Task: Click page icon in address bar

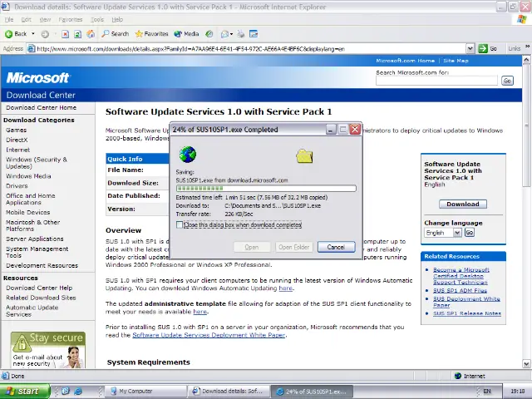Action: point(32,48)
